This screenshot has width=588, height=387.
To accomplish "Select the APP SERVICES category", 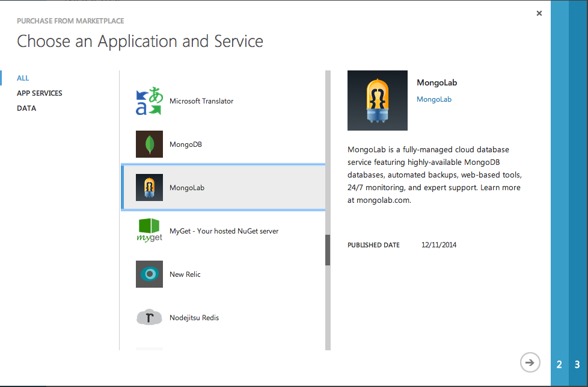I will pos(39,93).
